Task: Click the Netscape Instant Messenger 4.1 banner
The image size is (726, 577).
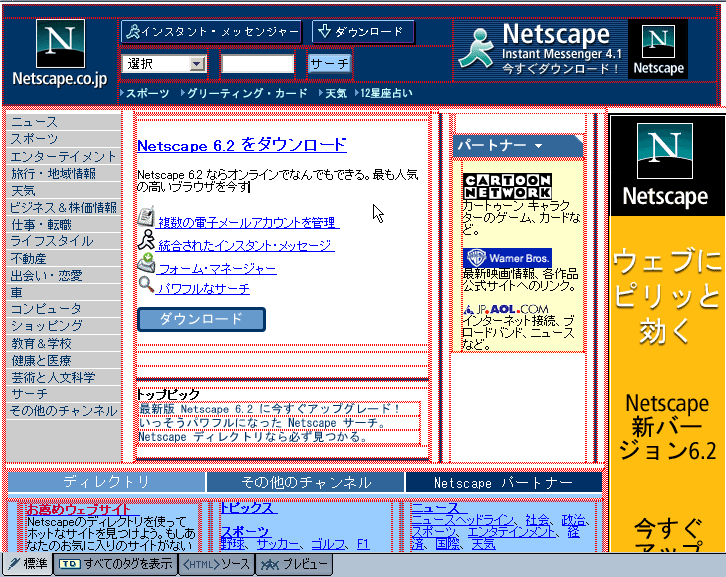Action: (540, 50)
